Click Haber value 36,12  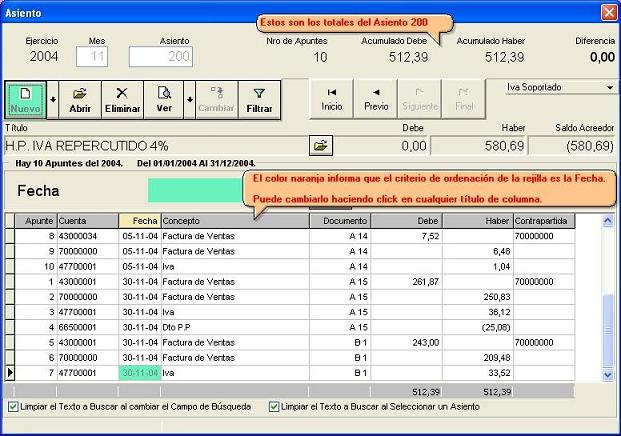coord(478,312)
